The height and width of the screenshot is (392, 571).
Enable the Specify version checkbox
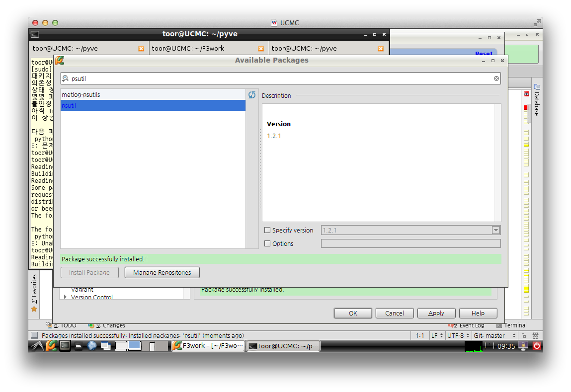267,230
